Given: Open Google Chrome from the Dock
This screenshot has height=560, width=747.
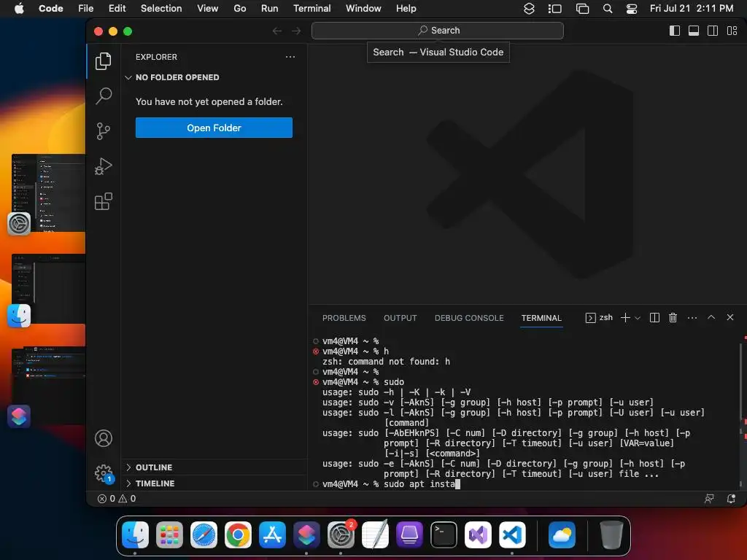Looking at the screenshot, I should tap(239, 534).
